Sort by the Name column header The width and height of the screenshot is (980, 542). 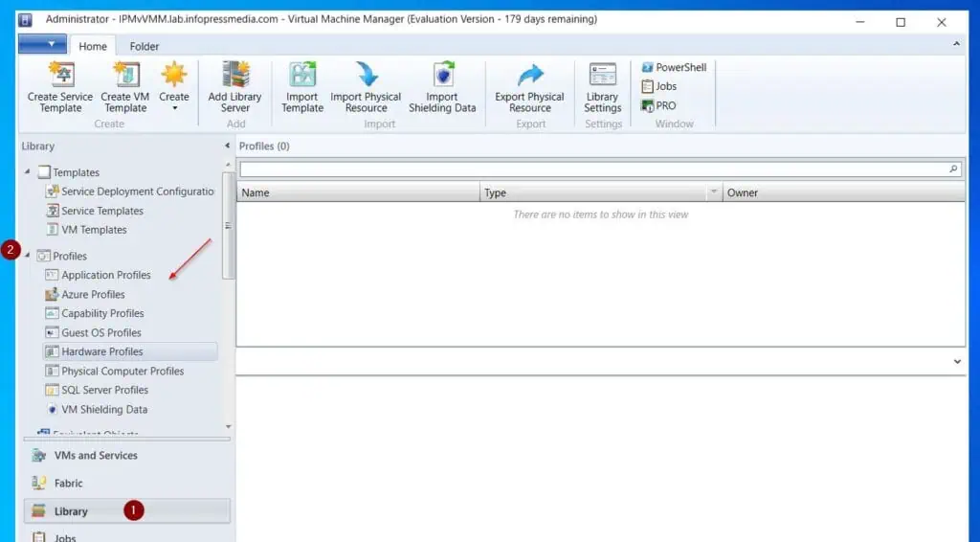click(358, 192)
